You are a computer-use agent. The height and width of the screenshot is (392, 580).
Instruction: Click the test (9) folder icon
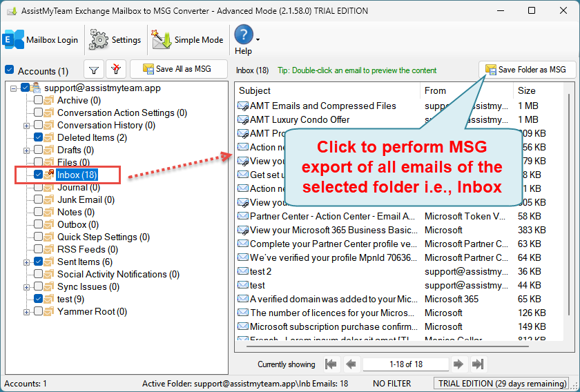[x=49, y=299]
